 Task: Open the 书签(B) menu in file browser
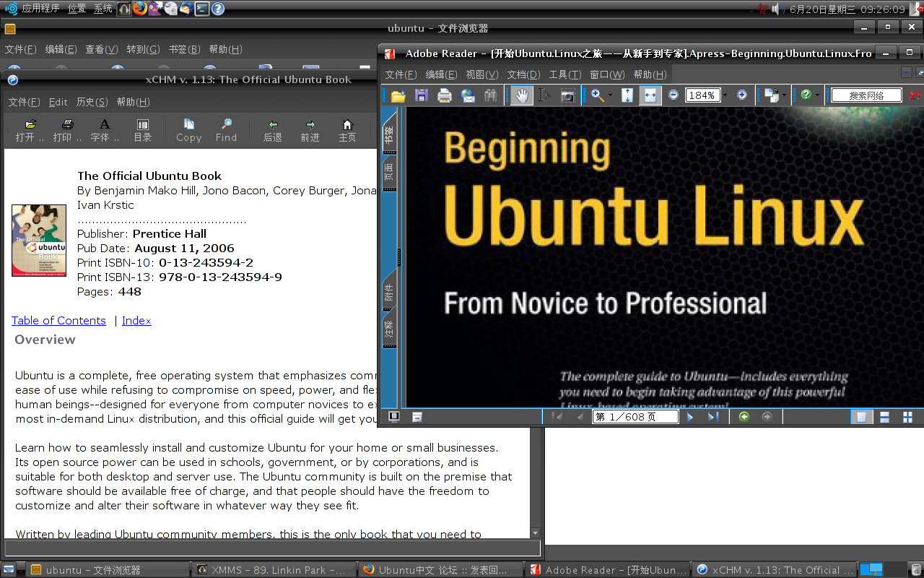184,49
